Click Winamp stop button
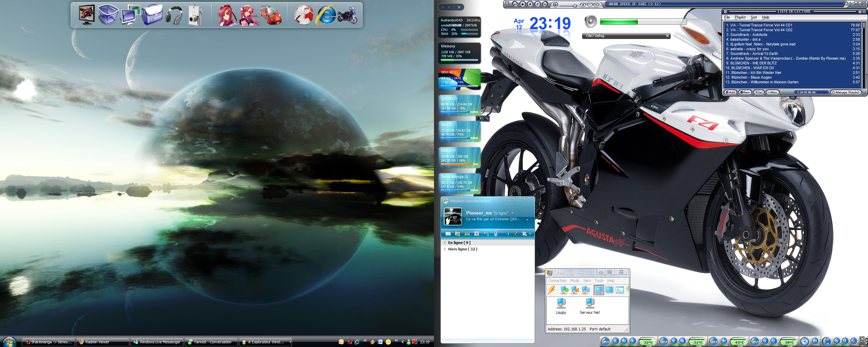868x347 pixels. pyautogui.click(x=537, y=4)
